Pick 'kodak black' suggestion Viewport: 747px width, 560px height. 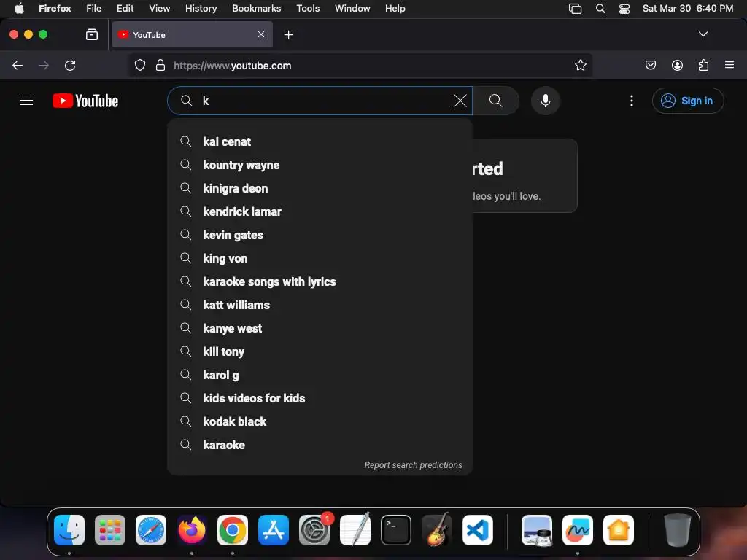(x=320, y=421)
